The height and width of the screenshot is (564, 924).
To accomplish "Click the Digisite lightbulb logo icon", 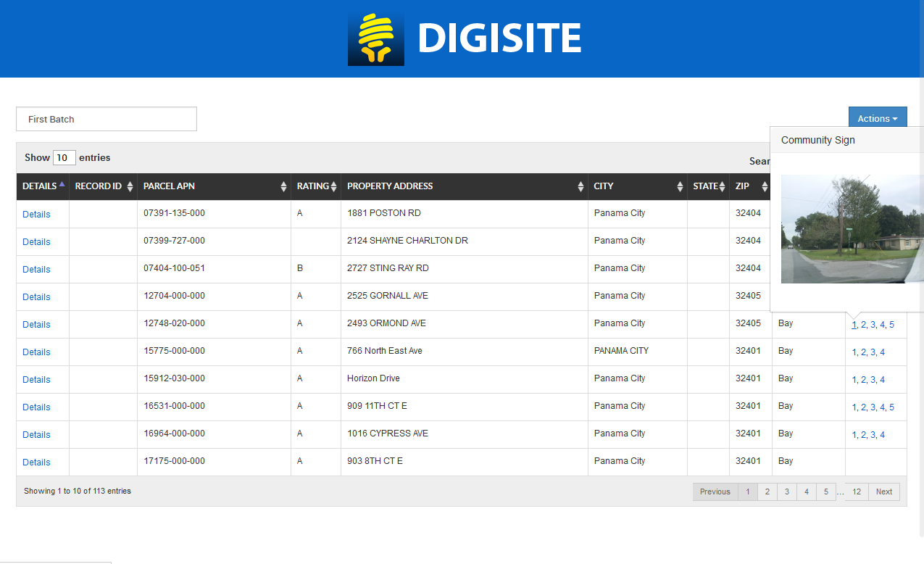I will 375,39.
